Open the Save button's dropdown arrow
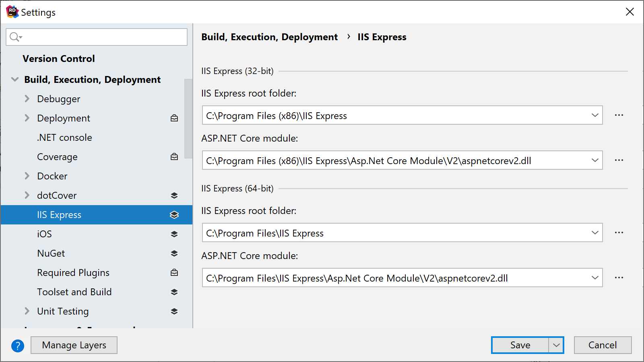Screen dimensions: 644x362 tap(556, 345)
